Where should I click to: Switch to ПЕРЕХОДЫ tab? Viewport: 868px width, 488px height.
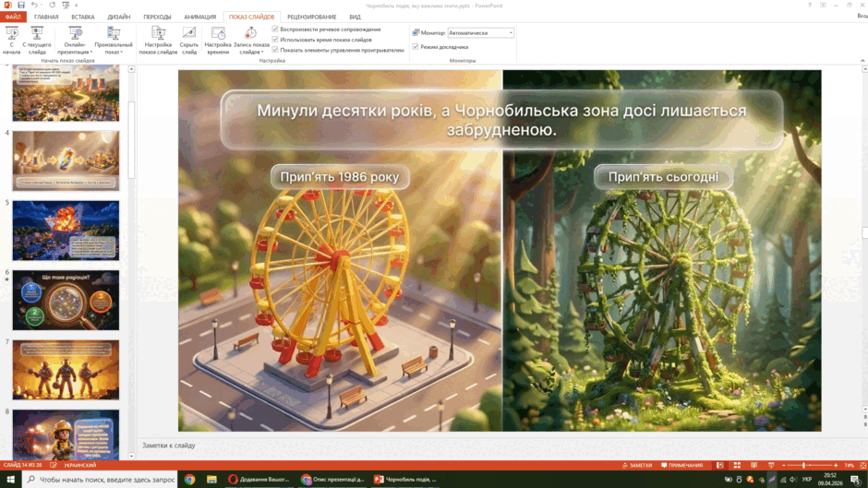[x=157, y=17]
